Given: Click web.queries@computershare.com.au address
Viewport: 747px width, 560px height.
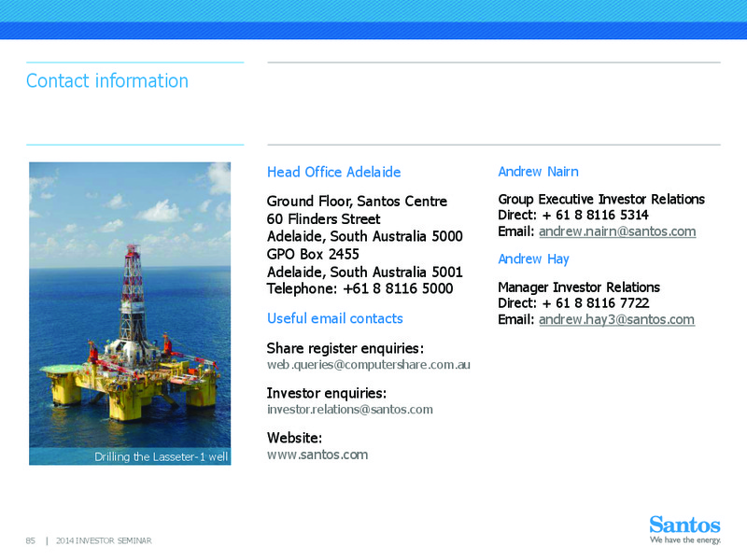Looking at the screenshot, I should 368,365.
